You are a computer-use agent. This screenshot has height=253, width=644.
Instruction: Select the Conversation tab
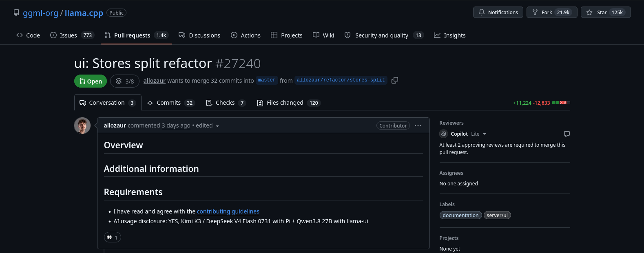108,103
